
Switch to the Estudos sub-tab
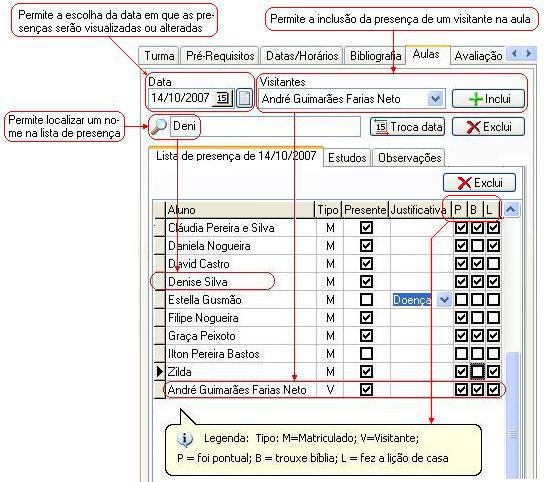pos(347,158)
